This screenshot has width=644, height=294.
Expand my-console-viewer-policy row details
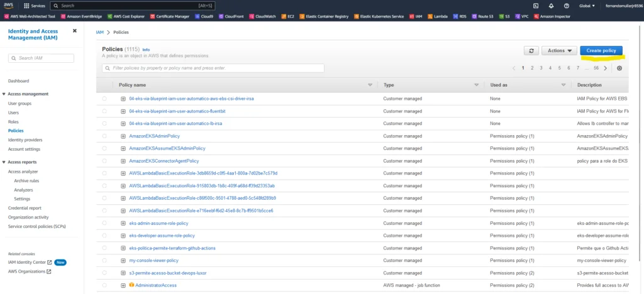click(x=123, y=260)
